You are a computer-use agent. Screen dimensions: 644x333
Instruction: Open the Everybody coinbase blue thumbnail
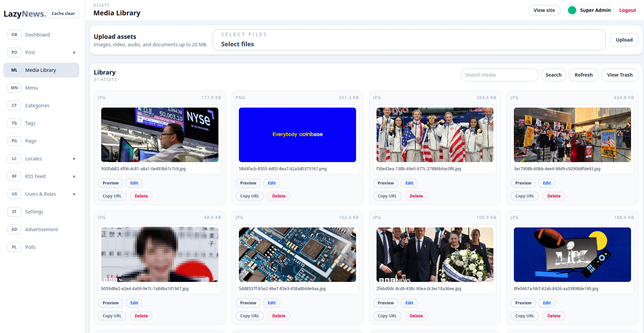pos(297,135)
